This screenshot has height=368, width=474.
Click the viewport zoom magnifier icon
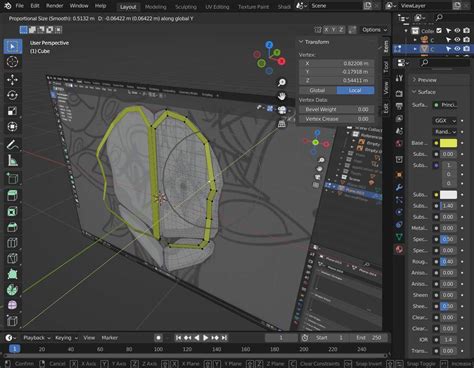tap(282, 82)
